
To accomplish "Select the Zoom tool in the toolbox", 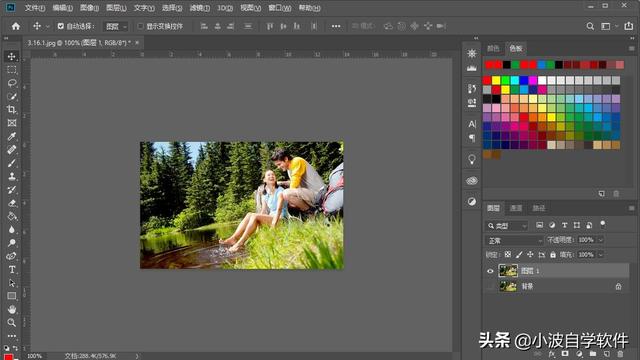I will pyautogui.click(x=11, y=322).
